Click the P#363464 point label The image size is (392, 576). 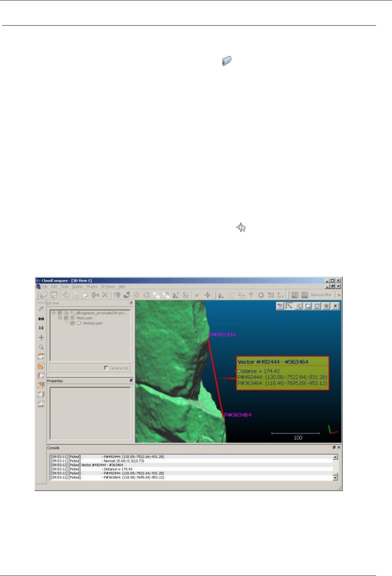pos(238,415)
